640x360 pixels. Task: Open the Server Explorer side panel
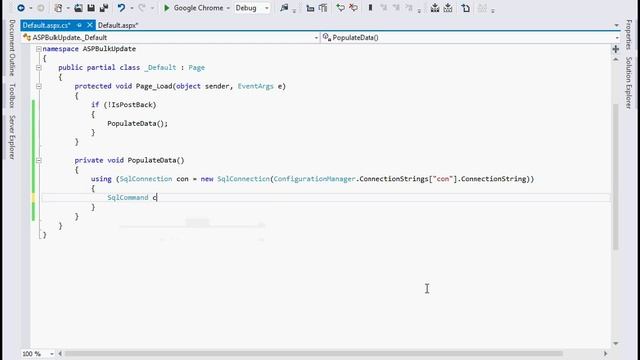click(12, 137)
